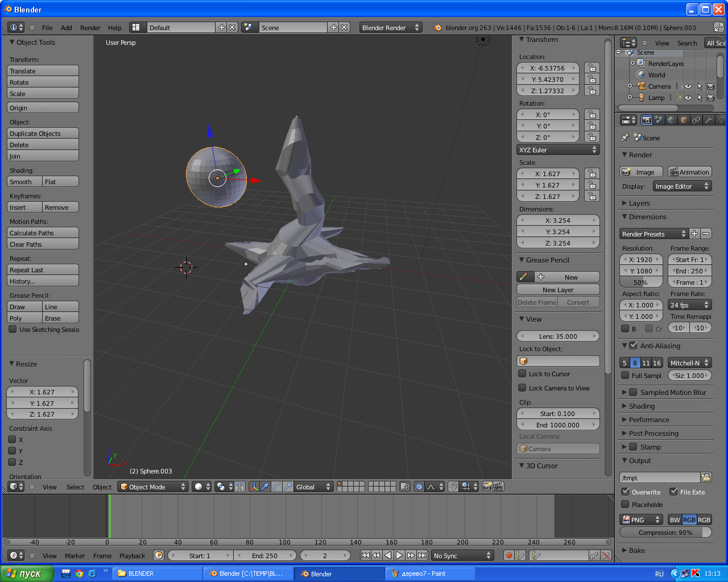Open the 3D view Select menu
The height and width of the screenshot is (582, 728).
[x=75, y=487]
